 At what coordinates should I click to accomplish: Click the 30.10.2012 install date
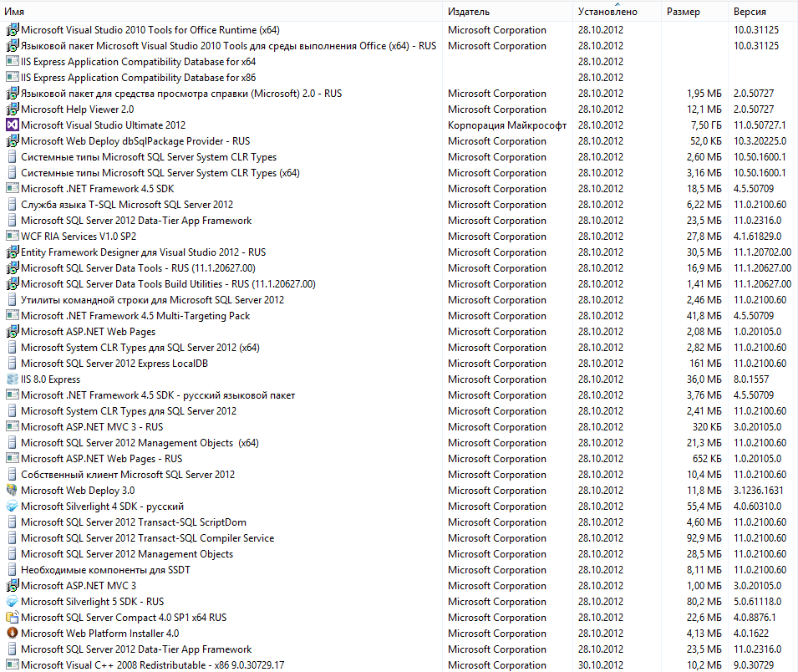point(601,664)
